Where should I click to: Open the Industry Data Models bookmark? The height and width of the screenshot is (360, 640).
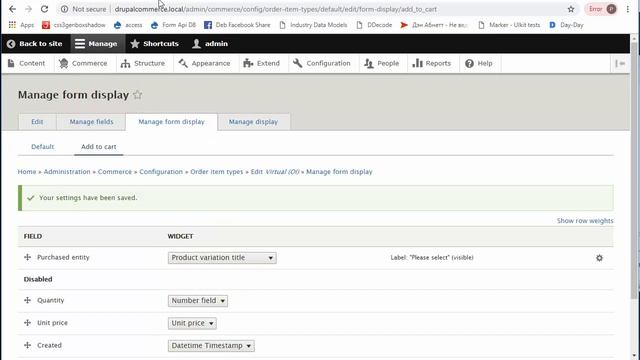pos(313,25)
